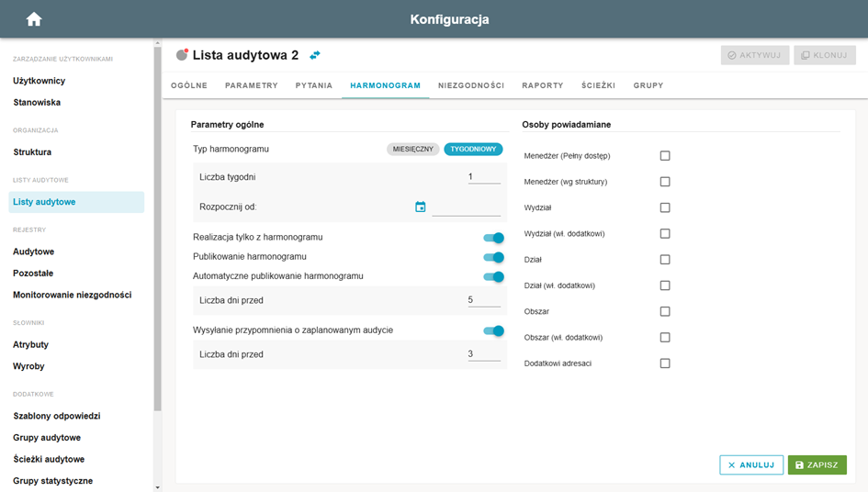Viewport: 868px width, 492px height.
Task: Open the Pytania tab
Action: [314, 85]
